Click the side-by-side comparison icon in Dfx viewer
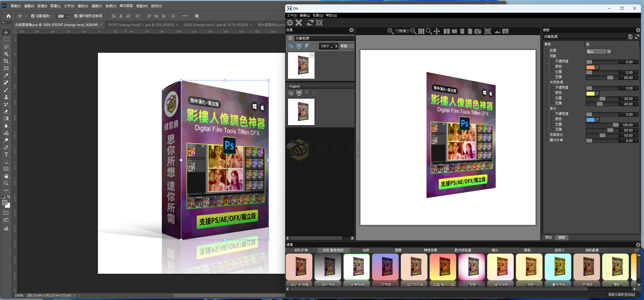644x300 pixels. point(446,31)
